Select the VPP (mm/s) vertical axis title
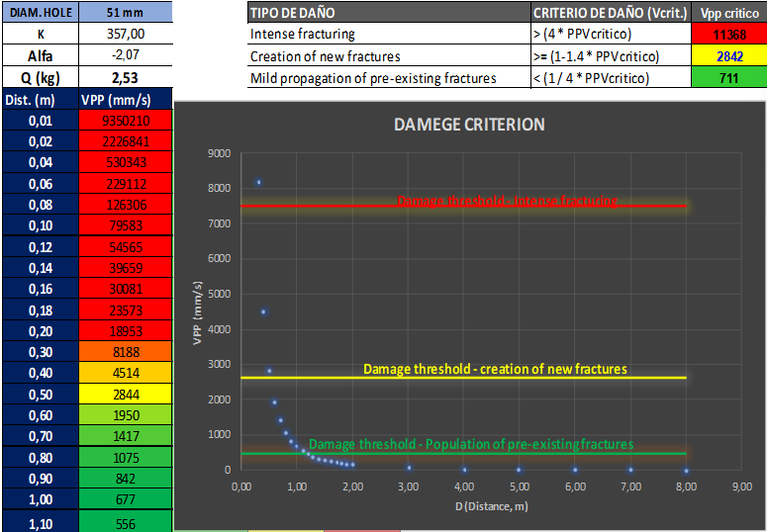This screenshot has width=767, height=532. coord(197,312)
